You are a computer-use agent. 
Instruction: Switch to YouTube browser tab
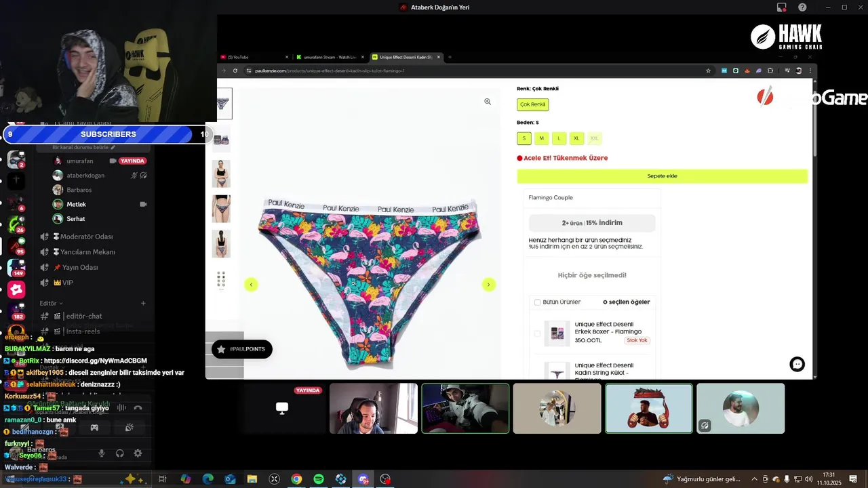click(x=254, y=58)
